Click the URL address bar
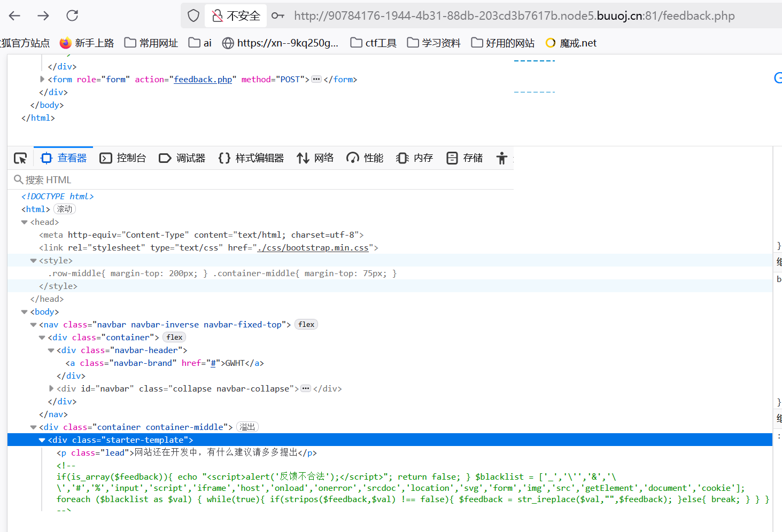 (514, 16)
